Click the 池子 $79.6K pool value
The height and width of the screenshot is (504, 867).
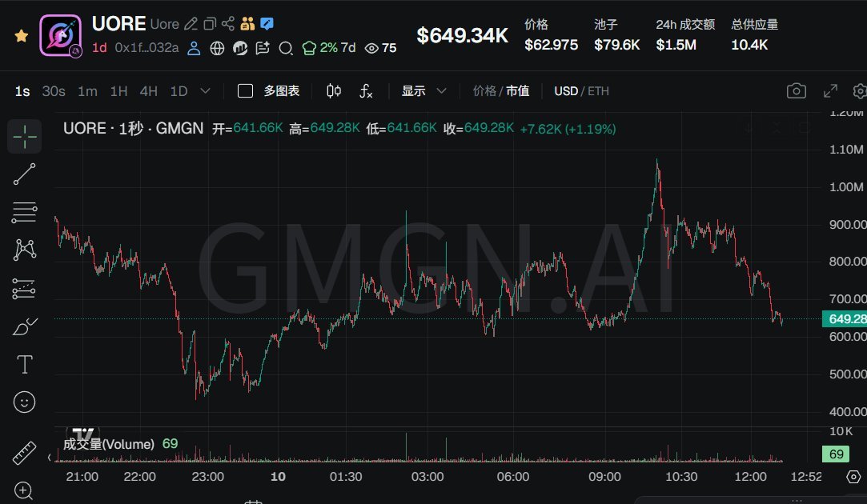point(617,45)
